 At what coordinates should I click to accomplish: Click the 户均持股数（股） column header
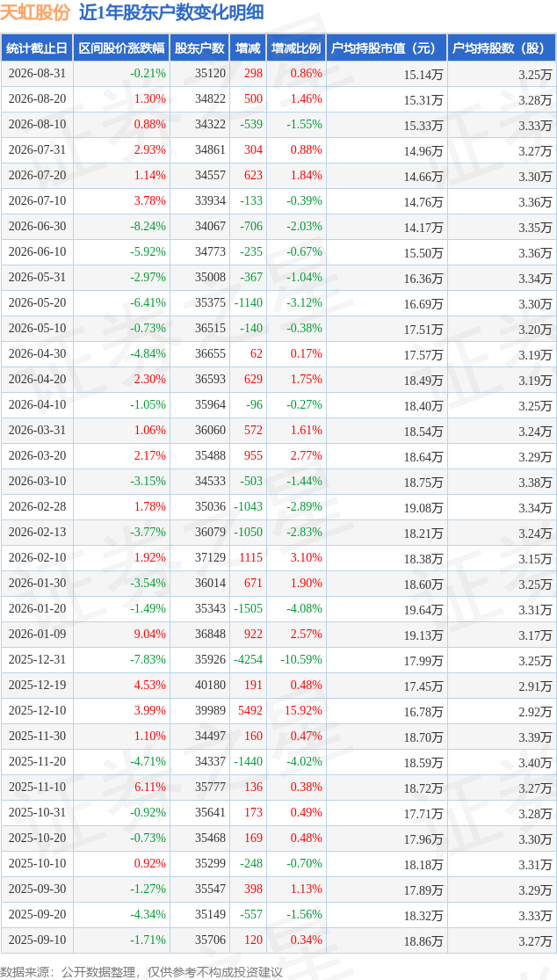(x=502, y=48)
